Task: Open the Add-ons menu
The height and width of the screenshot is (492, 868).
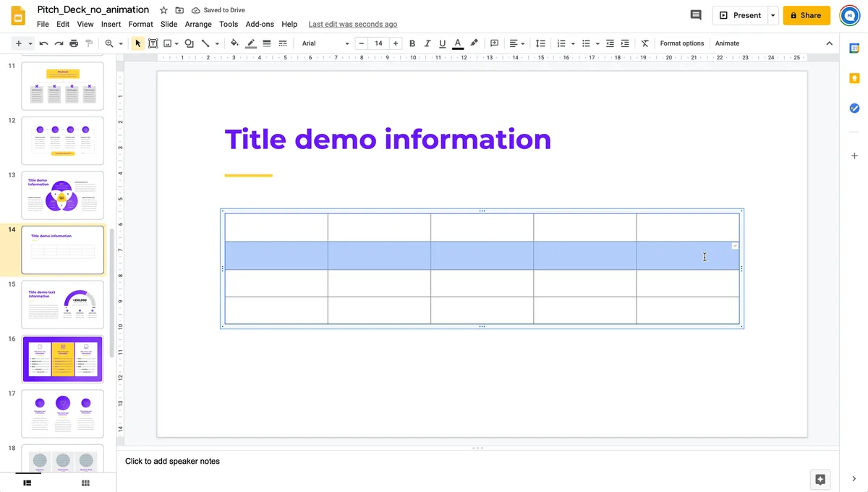Action: coord(260,24)
